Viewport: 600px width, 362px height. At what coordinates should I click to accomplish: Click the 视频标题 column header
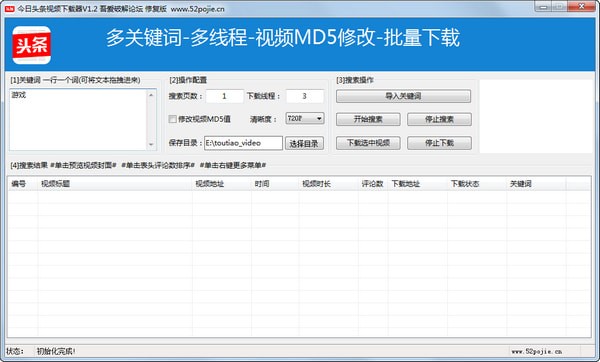pyautogui.click(x=115, y=184)
